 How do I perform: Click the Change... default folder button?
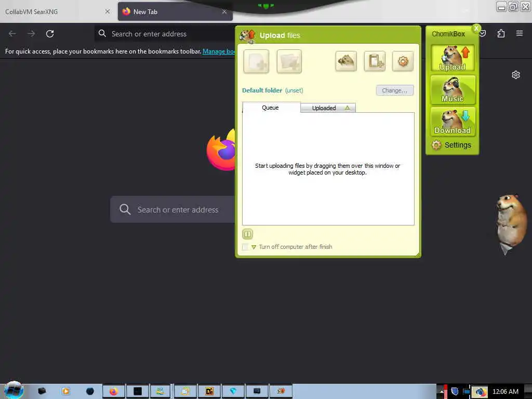(x=395, y=90)
